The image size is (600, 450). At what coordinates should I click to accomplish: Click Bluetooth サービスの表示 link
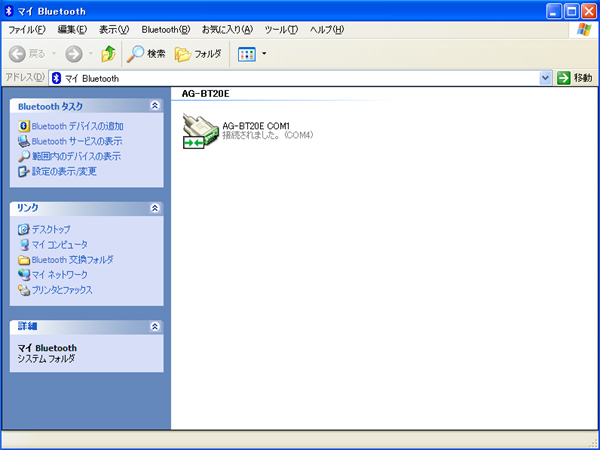click(x=77, y=141)
